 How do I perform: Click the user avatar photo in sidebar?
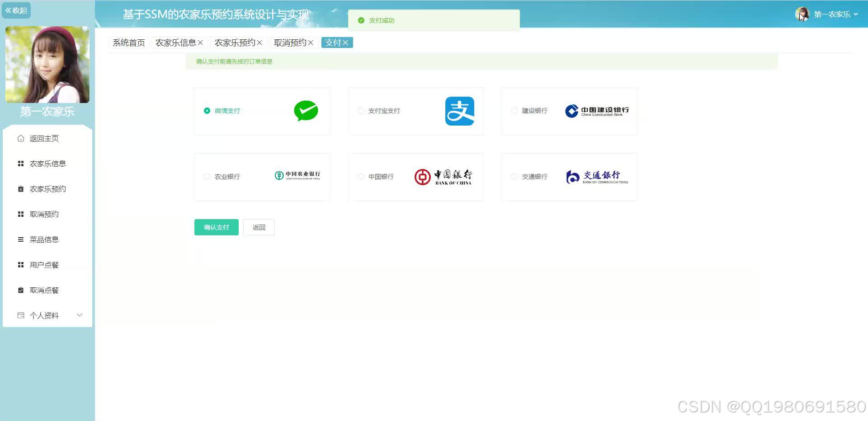click(x=47, y=64)
